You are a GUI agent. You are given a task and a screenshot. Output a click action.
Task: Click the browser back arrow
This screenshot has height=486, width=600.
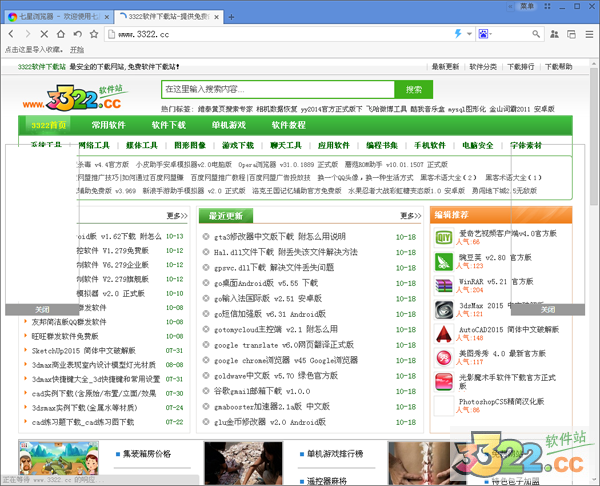12,34
